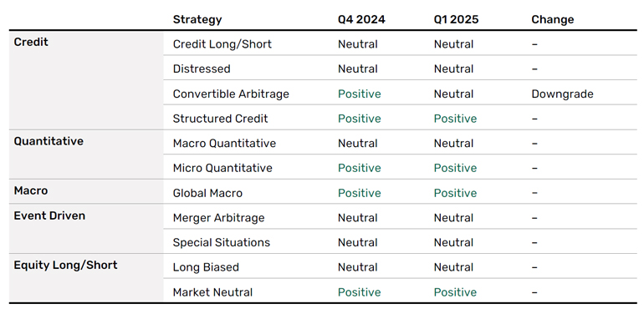The height and width of the screenshot is (309, 644).
Task: Click the Special Situations strategy cell
Action: (x=222, y=242)
